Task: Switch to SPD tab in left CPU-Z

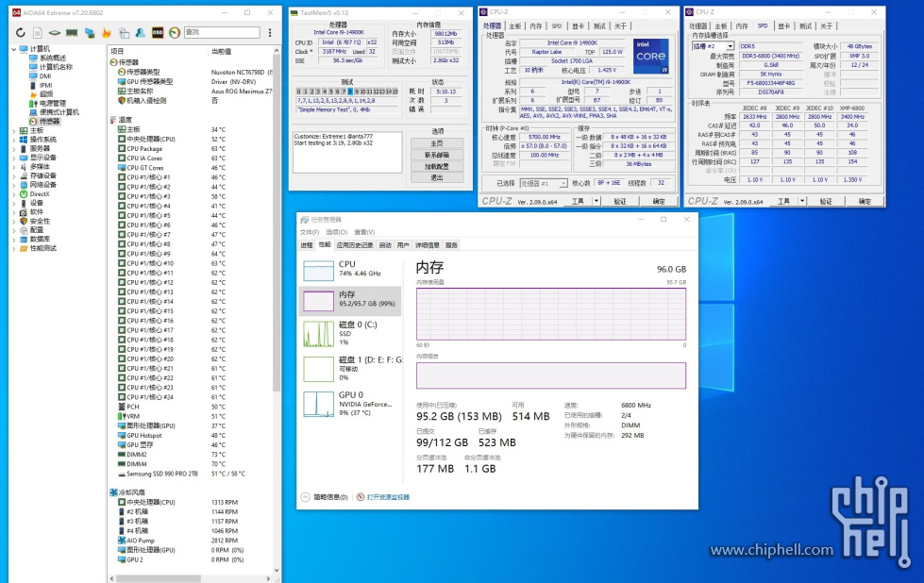Action: (x=557, y=25)
